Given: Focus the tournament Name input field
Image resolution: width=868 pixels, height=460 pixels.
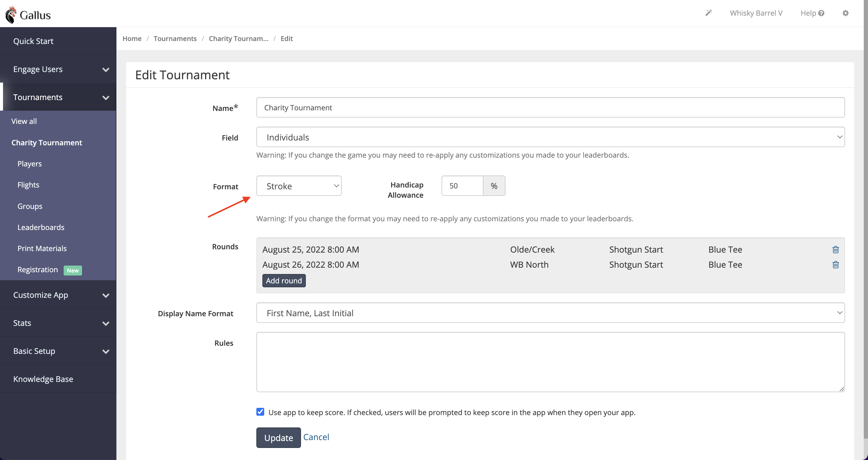Looking at the screenshot, I should click(550, 107).
